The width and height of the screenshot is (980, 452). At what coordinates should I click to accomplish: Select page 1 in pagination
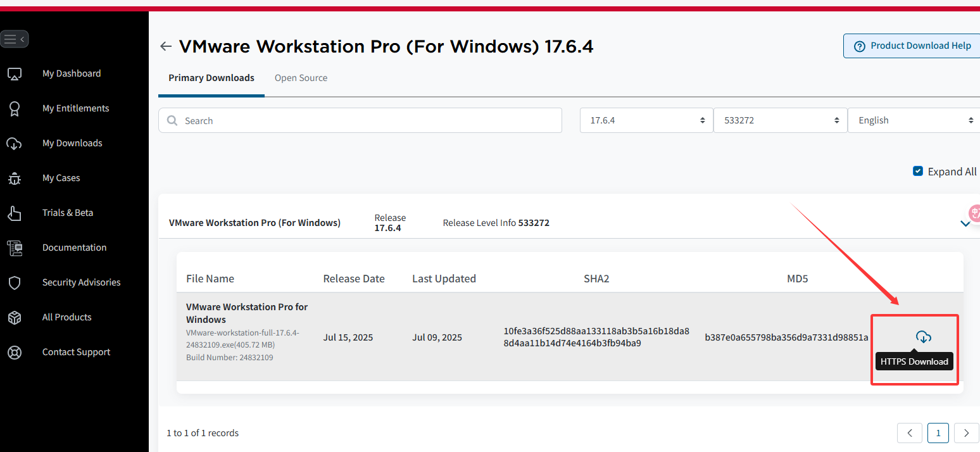[x=938, y=433]
